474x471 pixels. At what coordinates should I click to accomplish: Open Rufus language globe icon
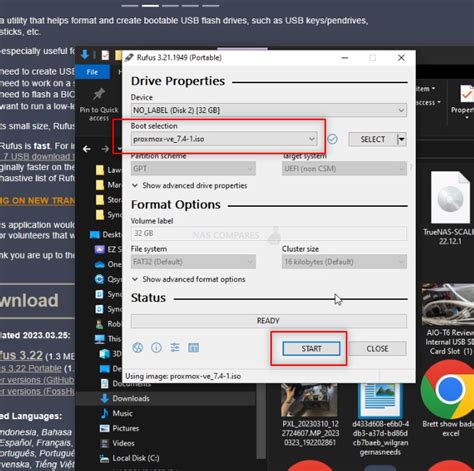(138, 348)
